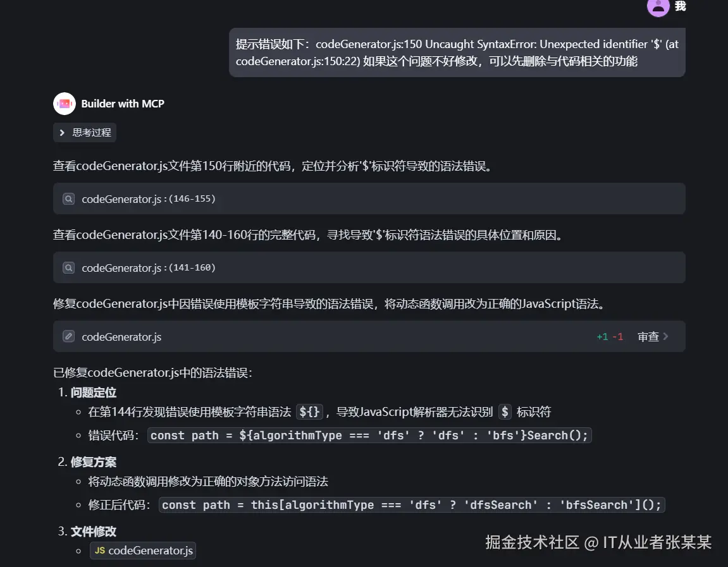The width and height of the screenshot is (728, 567).
Task: Select the user message about SyntaxError
Action: [457, 52]
